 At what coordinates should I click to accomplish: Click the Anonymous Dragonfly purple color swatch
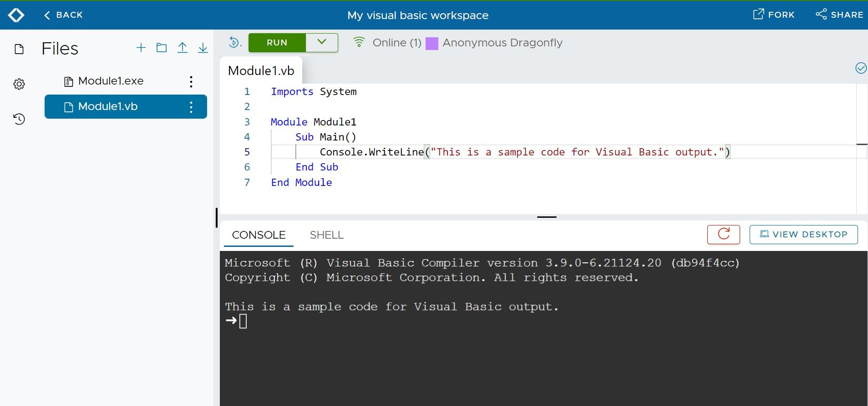(x=431, y=43)
